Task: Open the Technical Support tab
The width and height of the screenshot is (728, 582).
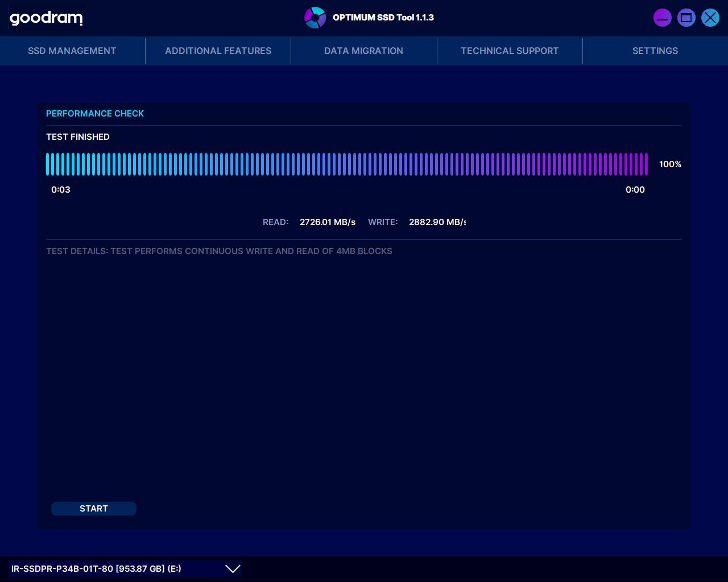Action: (x=510, y=51)
